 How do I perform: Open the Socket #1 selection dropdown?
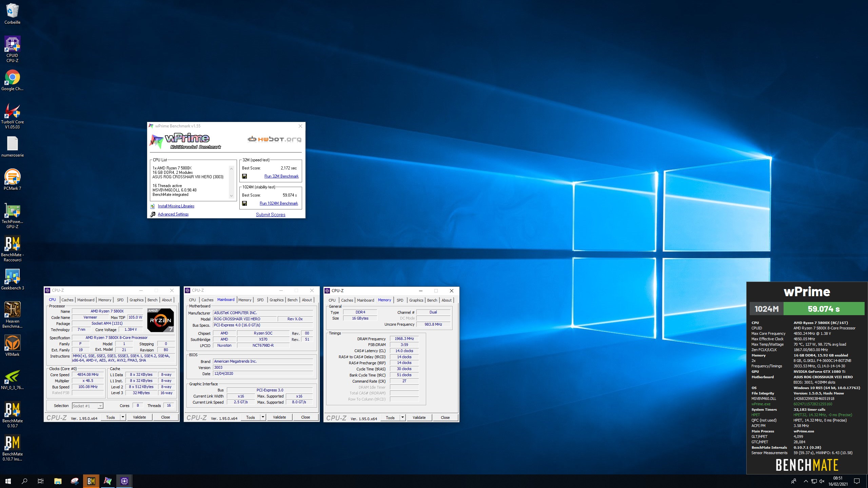[x=87, y=406]
